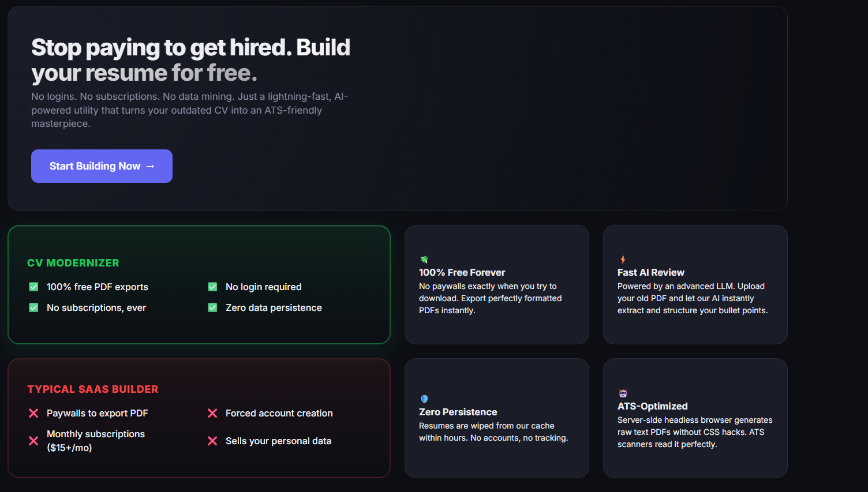Click the robot icon above ATS-Optimized
The image size is (868, 492).
coord(623,393)
